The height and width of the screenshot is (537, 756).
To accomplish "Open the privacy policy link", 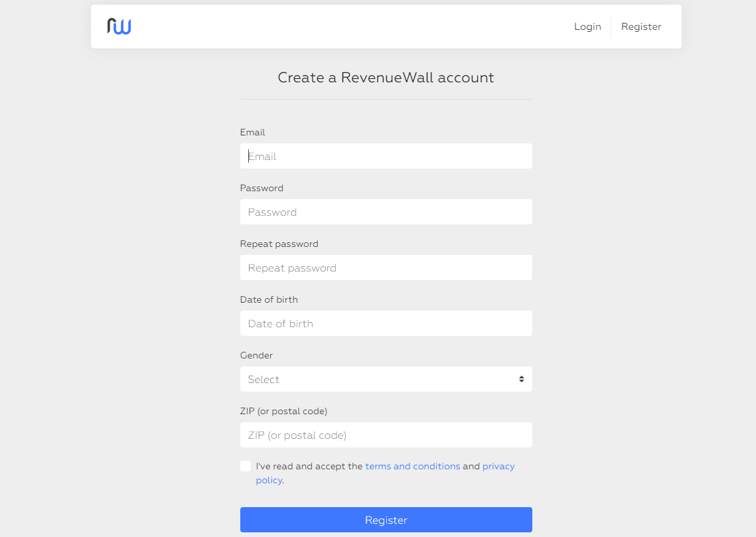I will pyautogui.click(x=498, y=466).
